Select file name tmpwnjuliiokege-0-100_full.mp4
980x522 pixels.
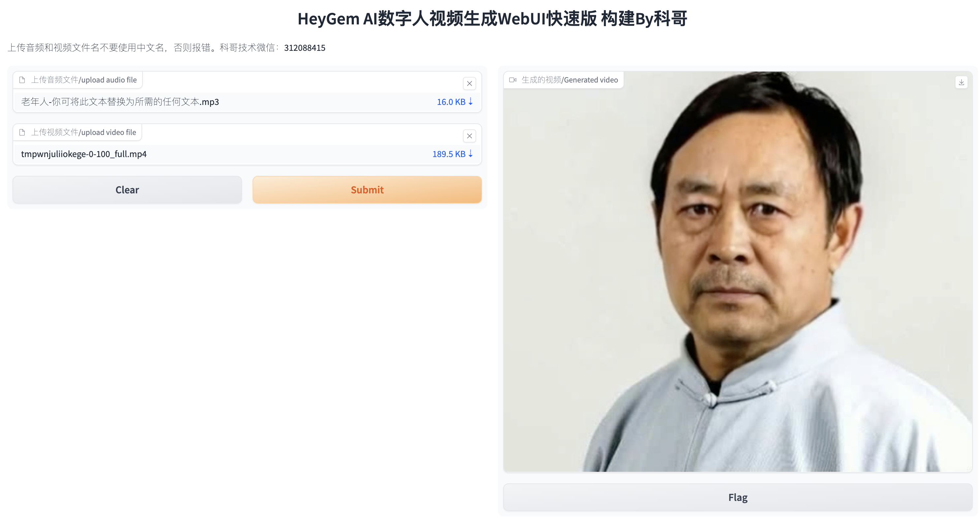pos(84,154)
